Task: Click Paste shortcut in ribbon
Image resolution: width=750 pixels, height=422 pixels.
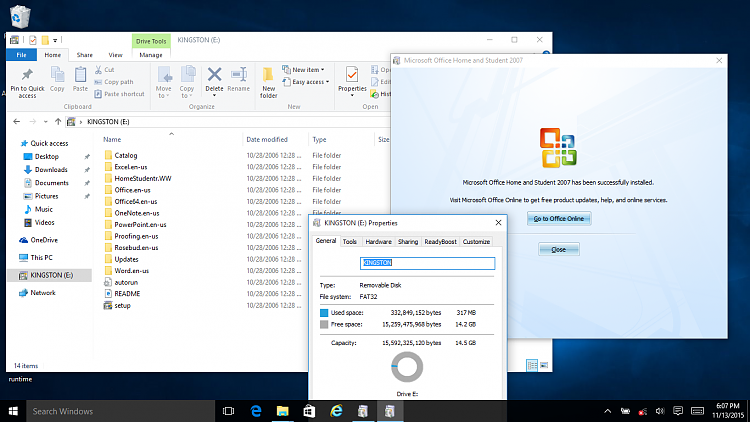Action: (x=120, y=94)
